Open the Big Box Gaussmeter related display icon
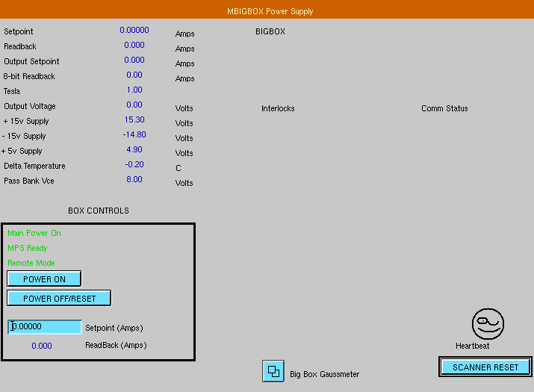Image resolution: width=534 pixels, height=392 pixels. (x=273, y=371)
